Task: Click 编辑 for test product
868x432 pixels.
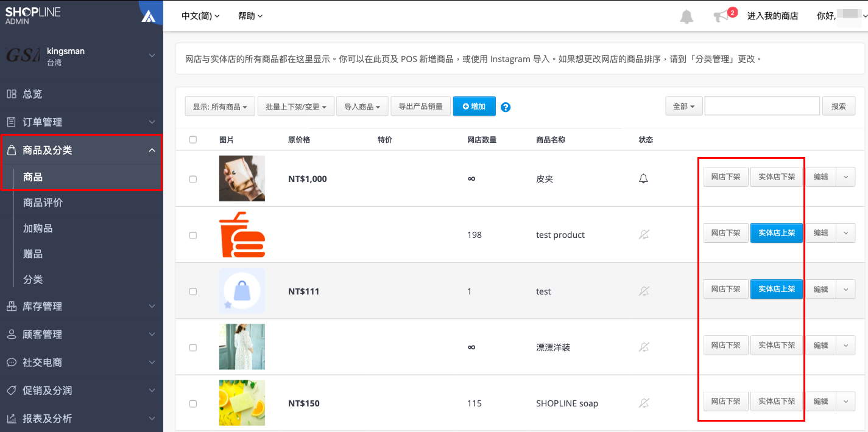Action: click(x=820, y=233)
